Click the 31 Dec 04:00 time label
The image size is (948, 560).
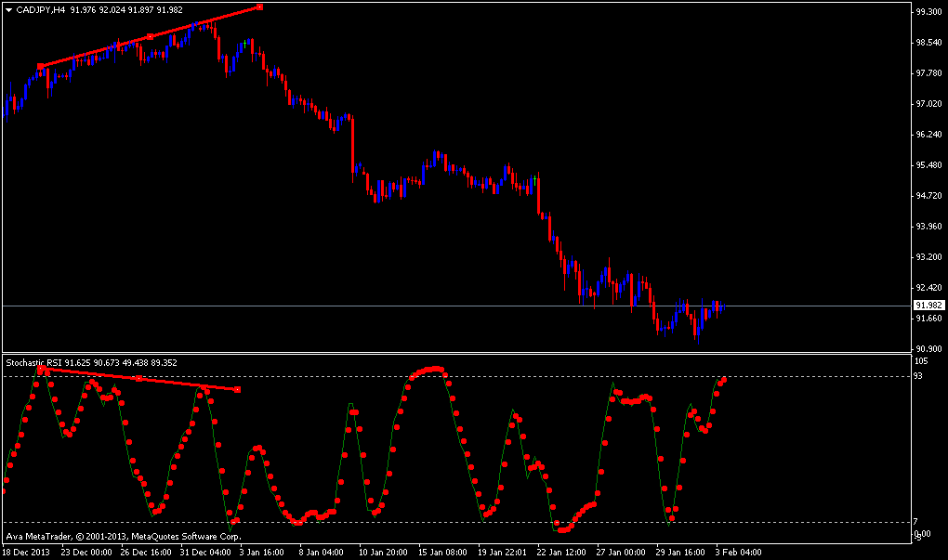pos(205,553)
